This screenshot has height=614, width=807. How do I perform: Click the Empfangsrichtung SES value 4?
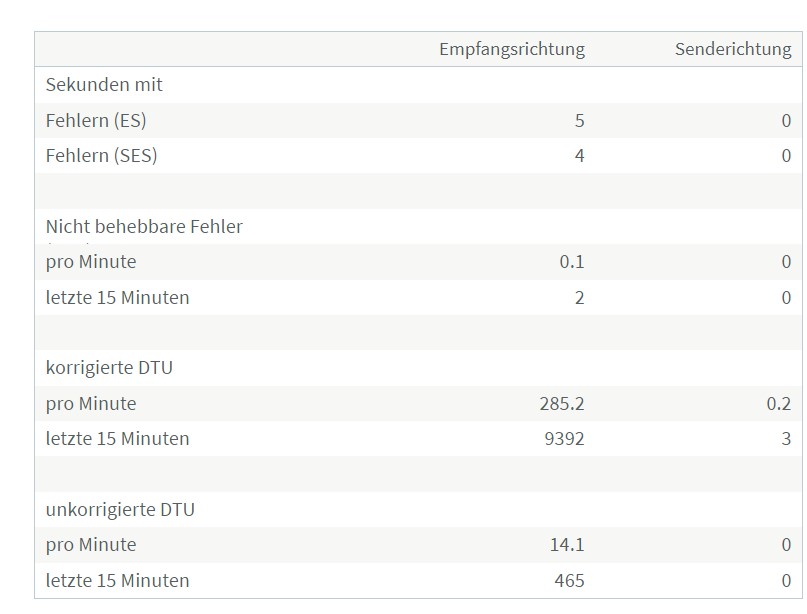click(x=580, y=155)
